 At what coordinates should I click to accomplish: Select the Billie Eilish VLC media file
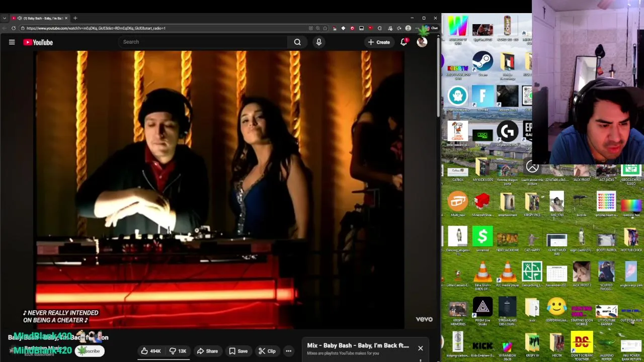[482, 275]
